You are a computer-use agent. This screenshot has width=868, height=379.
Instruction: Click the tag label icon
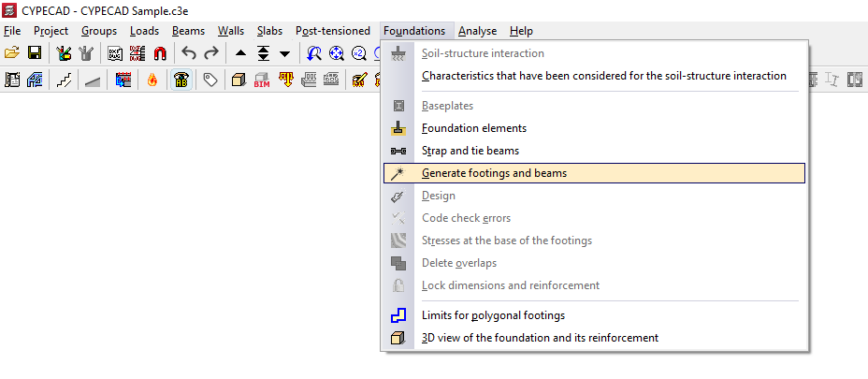pyautogui.click(x=210, y=80)
